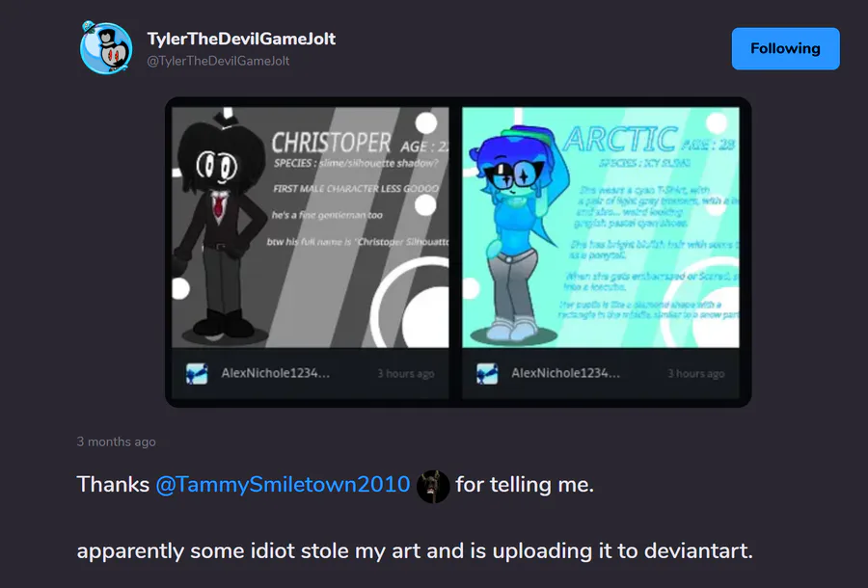The width and height of the screenshot is (868, 588).
Task: Click the ARCTIC title text in artwork
Action: click(x=620, y=139)
